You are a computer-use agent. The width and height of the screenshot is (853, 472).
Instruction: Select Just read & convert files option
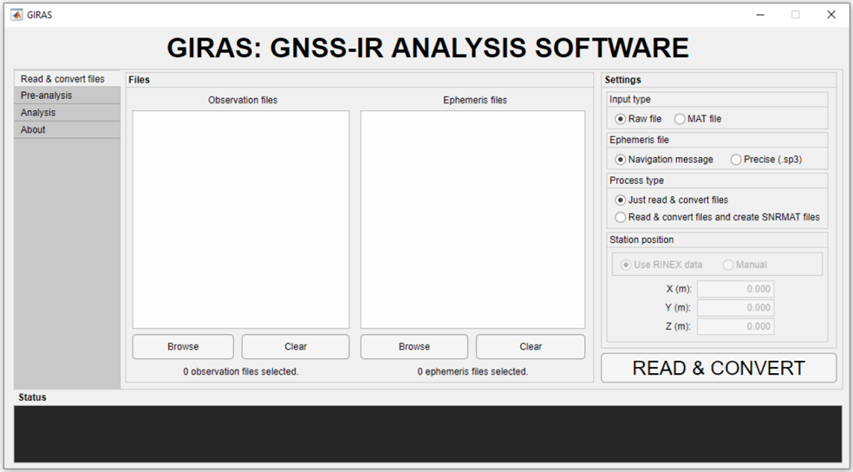pyautogui.click(x=621, y=200)
